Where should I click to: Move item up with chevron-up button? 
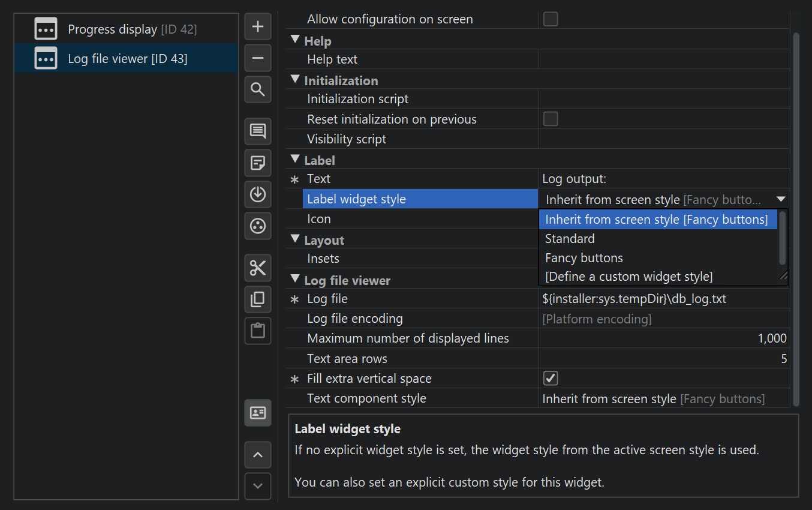(258, 455)
